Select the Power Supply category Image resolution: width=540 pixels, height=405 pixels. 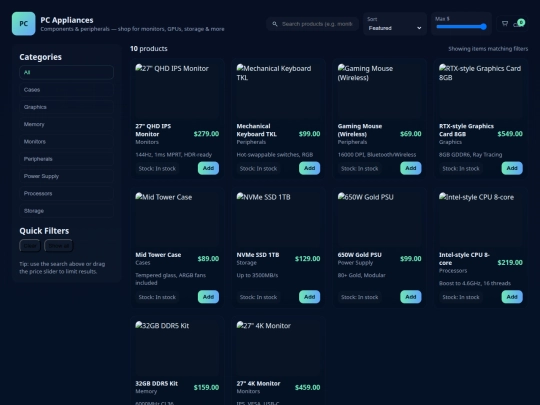click(x=66, y=176)
